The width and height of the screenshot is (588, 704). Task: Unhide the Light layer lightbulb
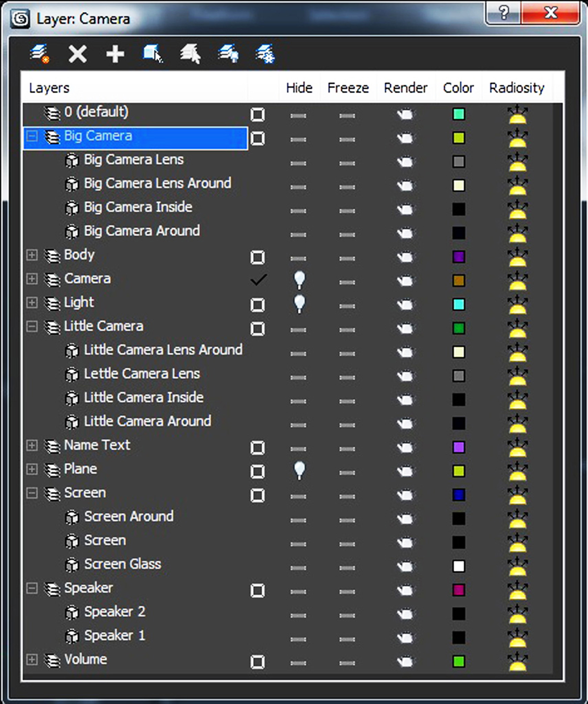[x=299, y=304]
